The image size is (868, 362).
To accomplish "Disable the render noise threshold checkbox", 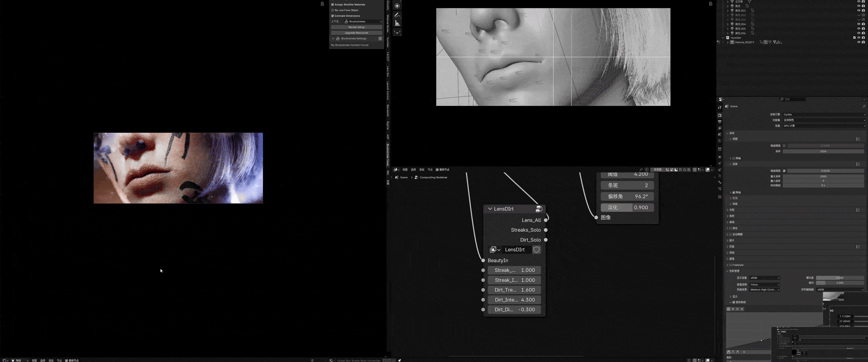I will [784, 171].
